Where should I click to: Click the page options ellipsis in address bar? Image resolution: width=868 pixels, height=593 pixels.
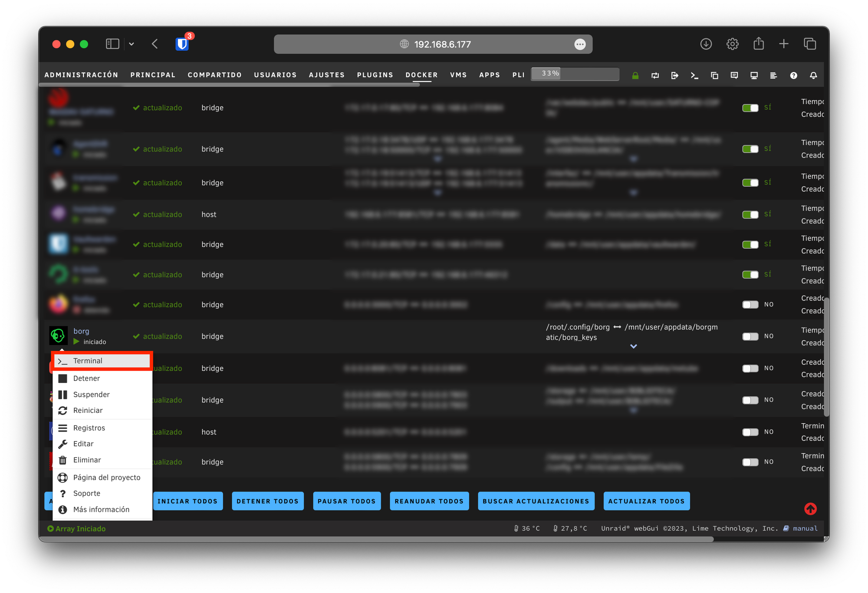(580, 44)
